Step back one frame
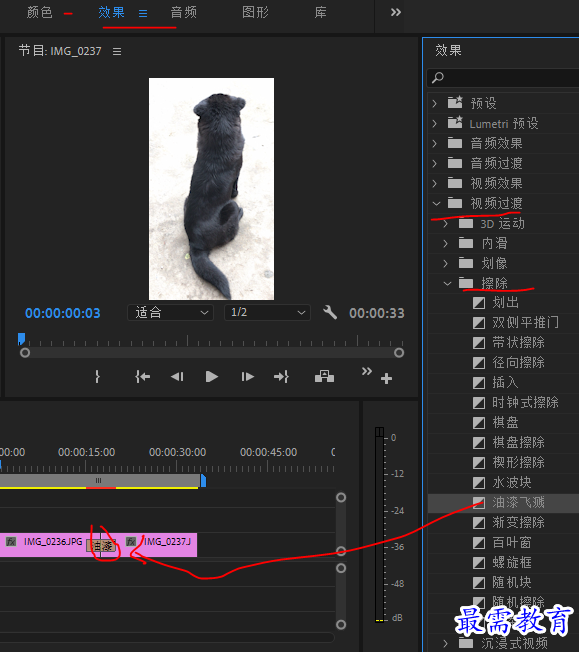The height and width of the screenshot is (652, 579). click(x=177, y=377)
